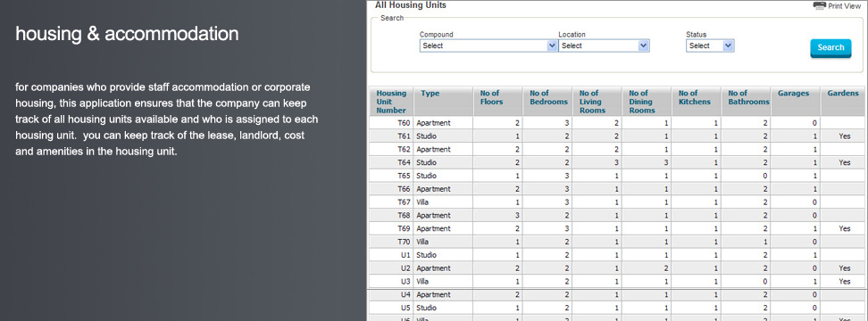The width and height of the screenshot is (868, 321).
Task: Open the Location dropdown
Action: click(604, 45)
